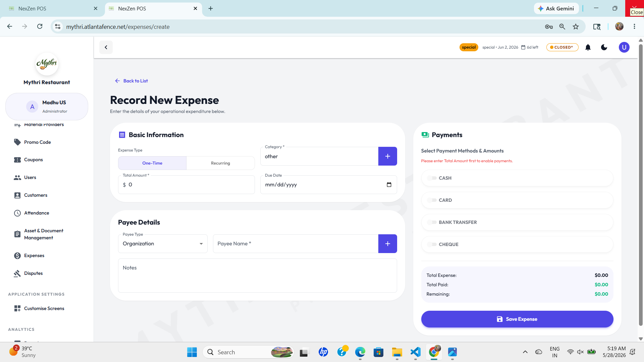Bookmark this page with the star
This screenshot has width=644, height=362.
pyautogui.click(x=576, y=26)
